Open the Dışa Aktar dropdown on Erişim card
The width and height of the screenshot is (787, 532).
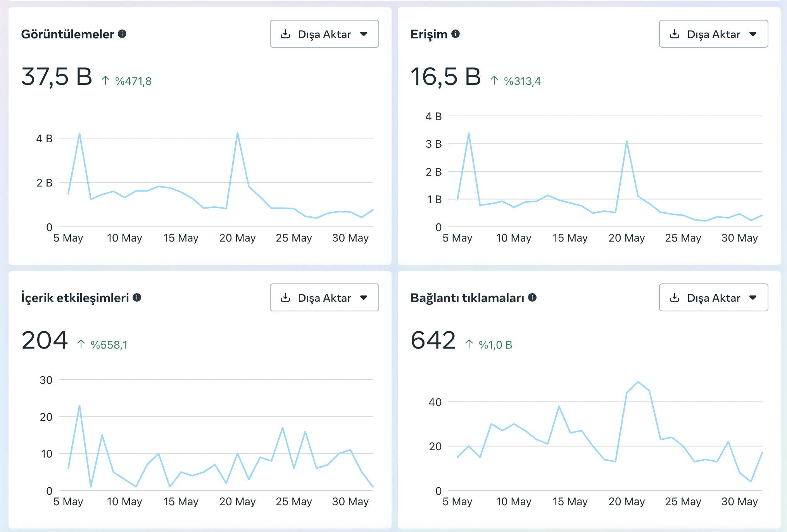(753, 34)
